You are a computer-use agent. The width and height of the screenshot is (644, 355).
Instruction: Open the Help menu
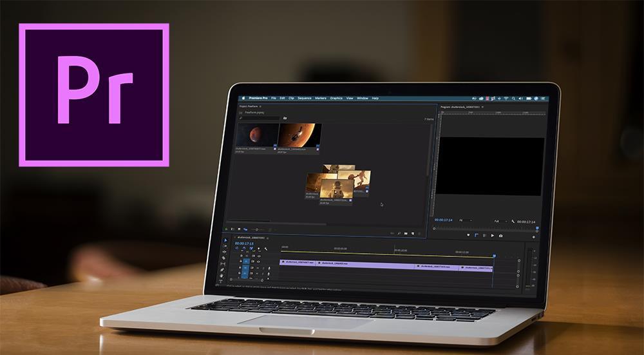375,98
